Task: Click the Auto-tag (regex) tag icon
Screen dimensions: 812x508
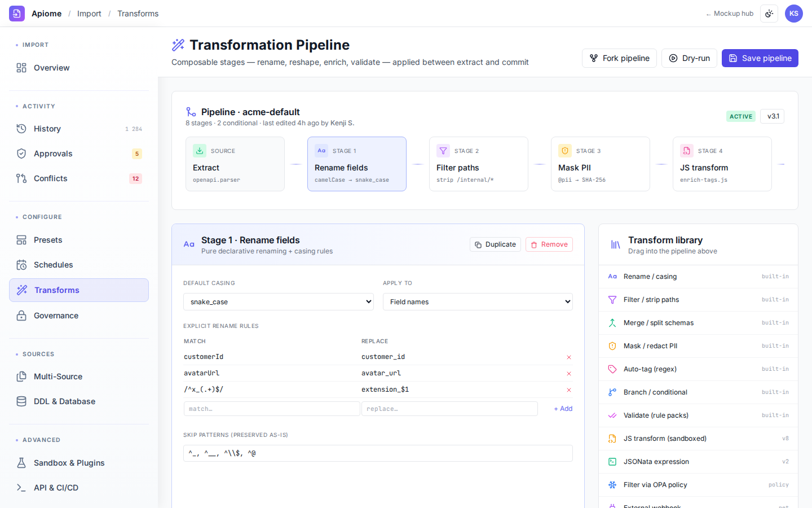Action: click(x=612, y=369)
